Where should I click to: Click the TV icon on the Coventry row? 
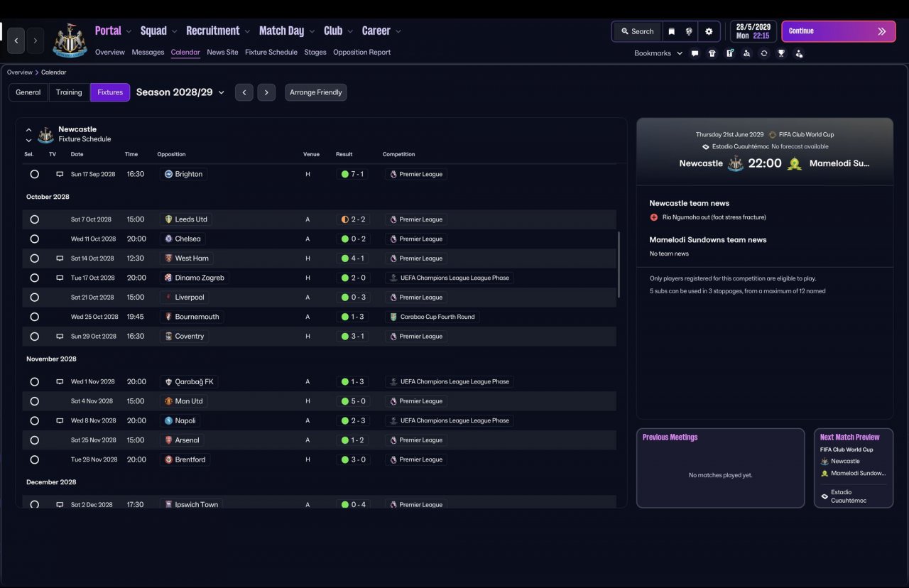pyautogui.click(x=60, y=337)
